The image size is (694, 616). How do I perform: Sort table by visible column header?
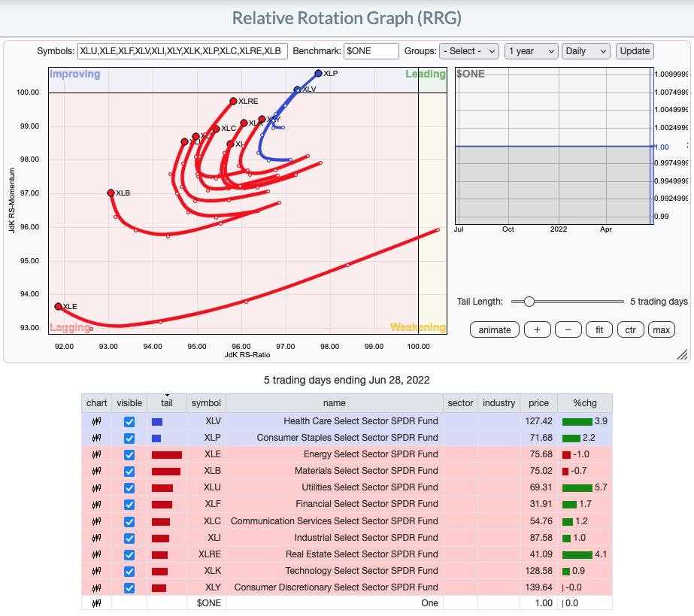coord(129,403)
